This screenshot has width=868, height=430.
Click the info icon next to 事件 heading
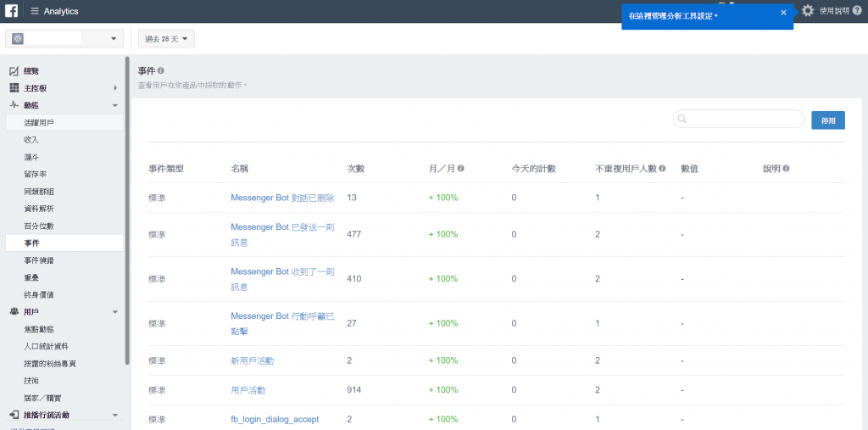(160, 71)
